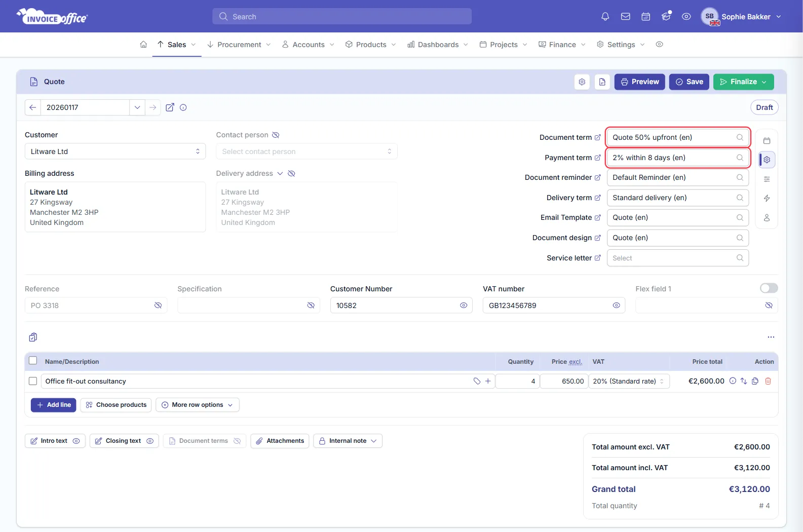Click the Finalize button

click(x=744, y=82)
